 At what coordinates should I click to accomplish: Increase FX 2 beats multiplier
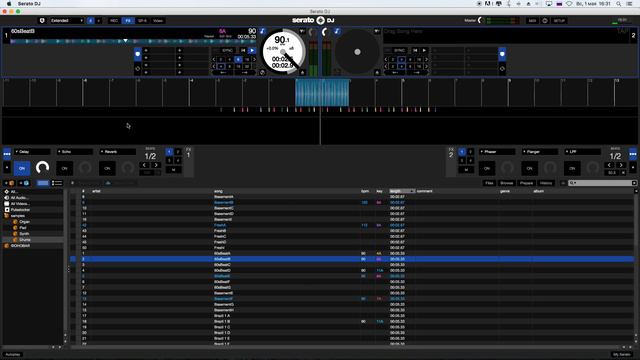pyautogui.click(x=621, y=165)
